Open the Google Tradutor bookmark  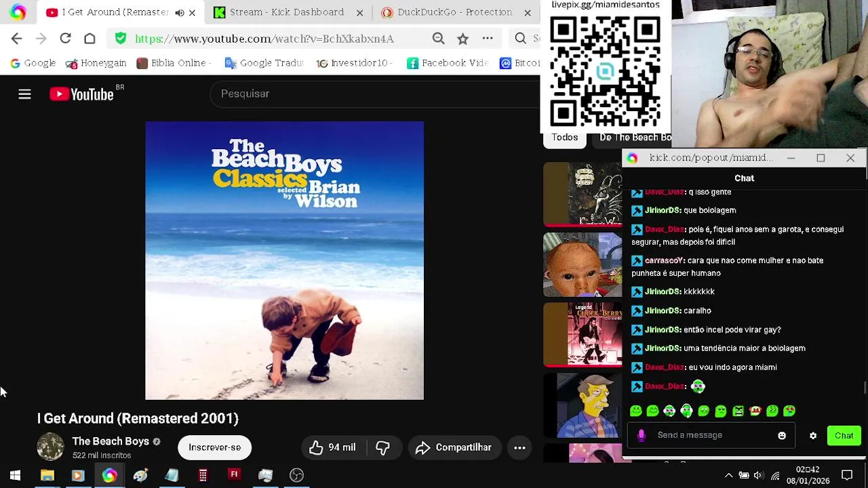tap(264, 63)
